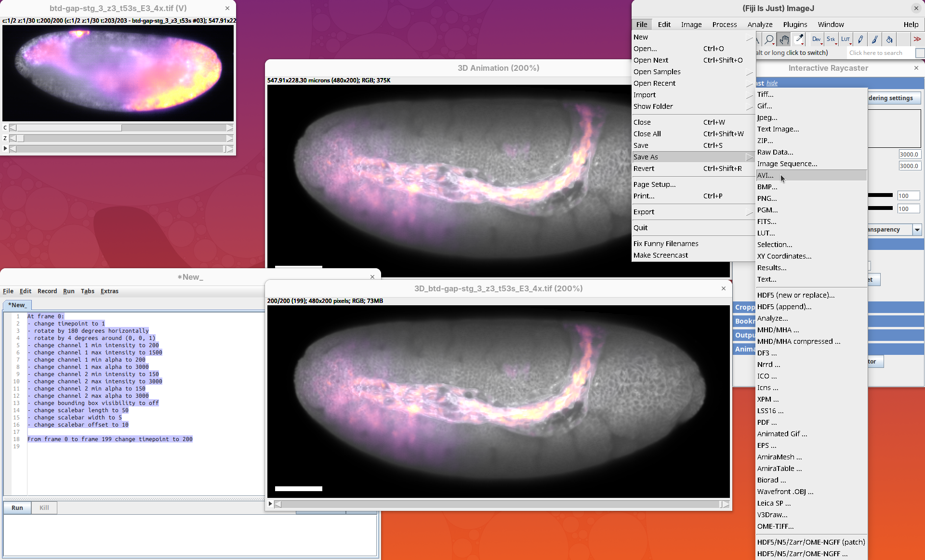Screen dimensions: 925x560
Task: Select the flood fill bucket tool
Action: point(889,39)
